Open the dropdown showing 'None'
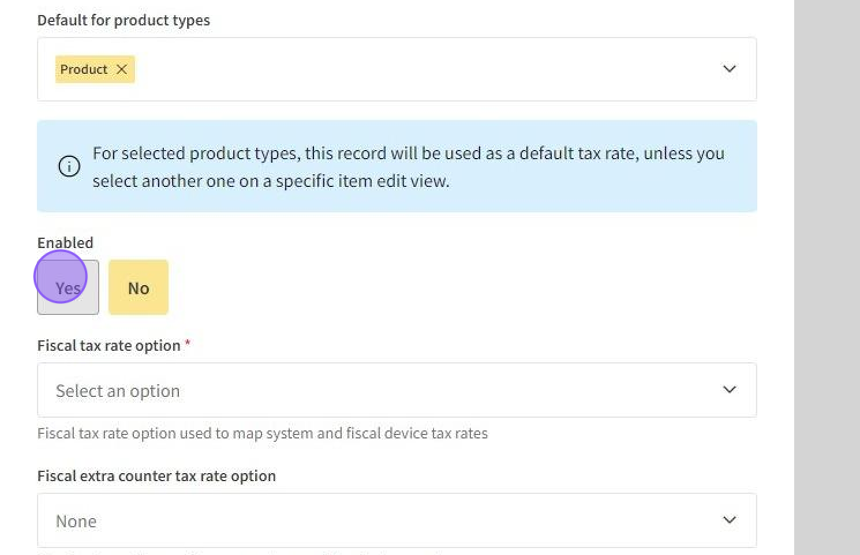Viewport: 860px width, 555px height. pyautogui.click(x=380, y=520)
